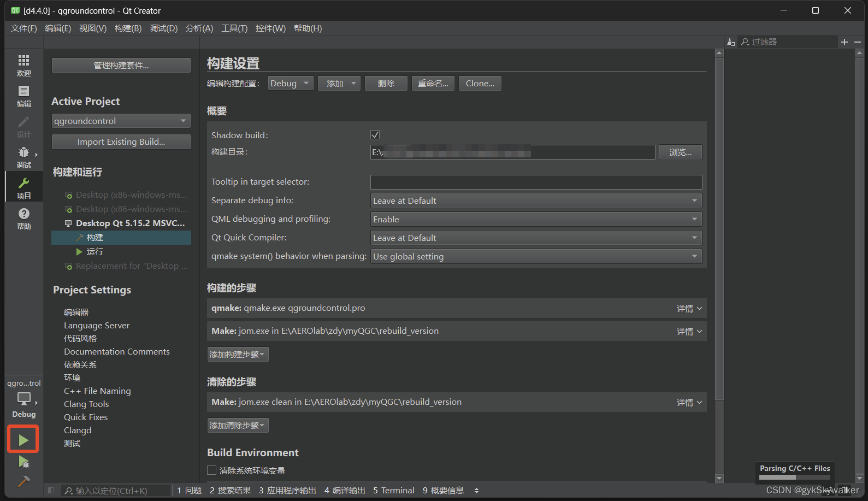
Task: Open the 添加 configuration dropdown
Action: coord(339,84)
